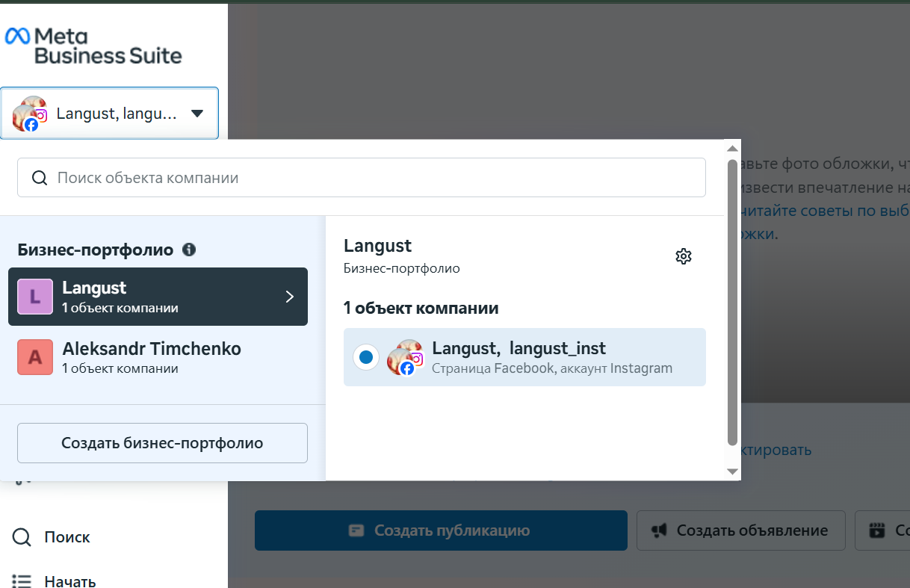Open Langust portfolio settings gear

coord(684,256)
